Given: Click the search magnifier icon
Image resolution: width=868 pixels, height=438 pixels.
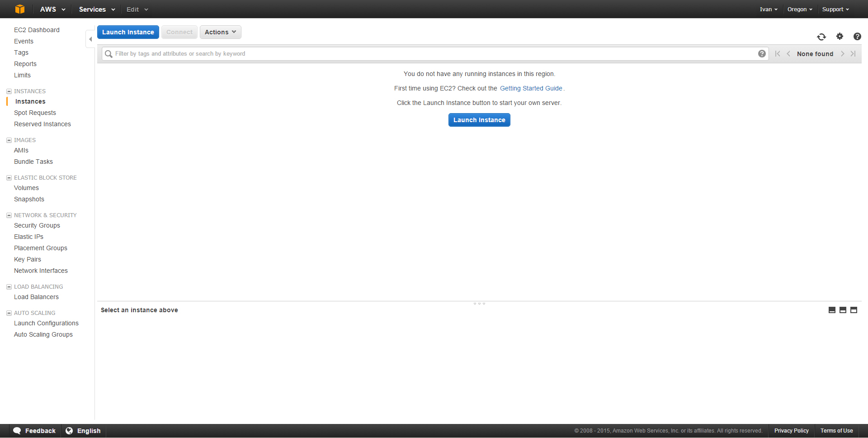Looking at the screenshot, I should coord(108,54).
